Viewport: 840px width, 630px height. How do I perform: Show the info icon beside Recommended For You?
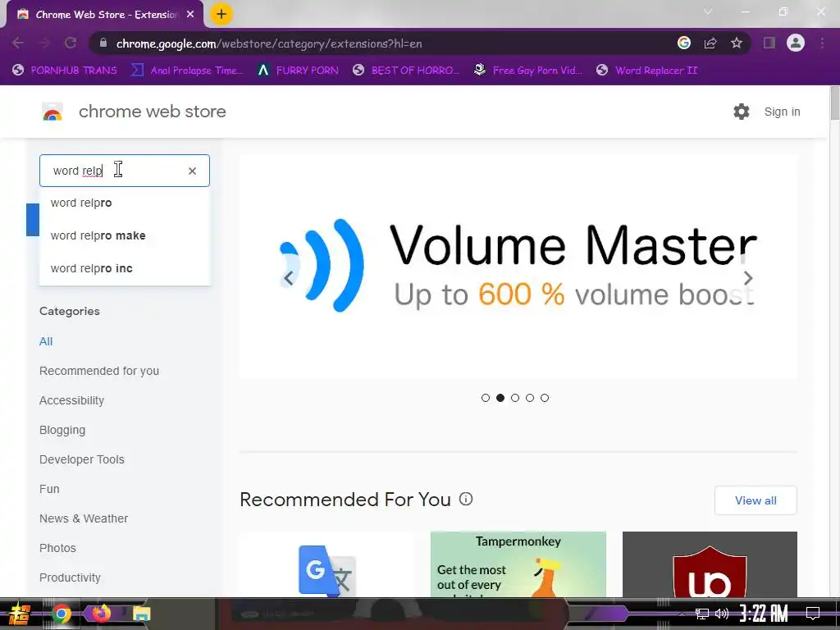click(x=466, y=500)
